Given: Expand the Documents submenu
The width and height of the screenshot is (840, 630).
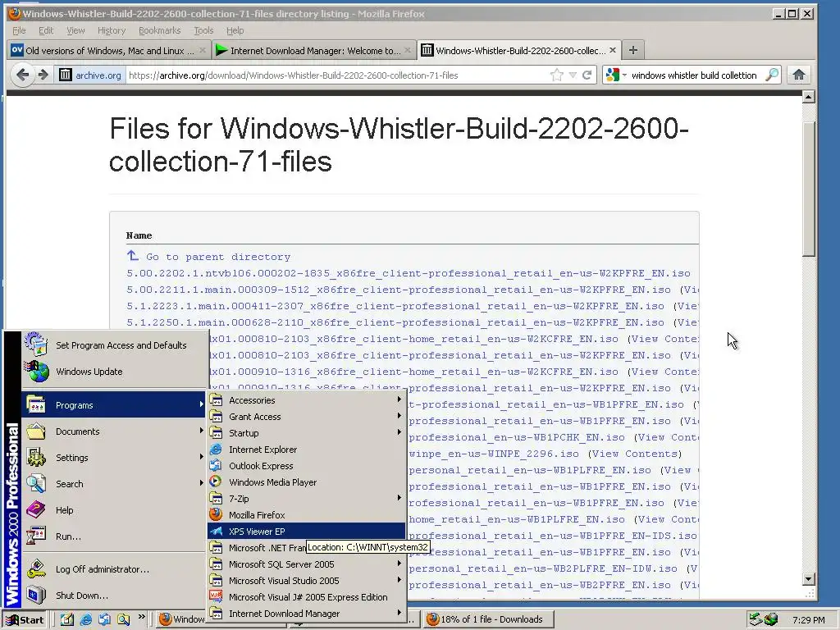Looking at the screenshot, I should coord(115,431).
